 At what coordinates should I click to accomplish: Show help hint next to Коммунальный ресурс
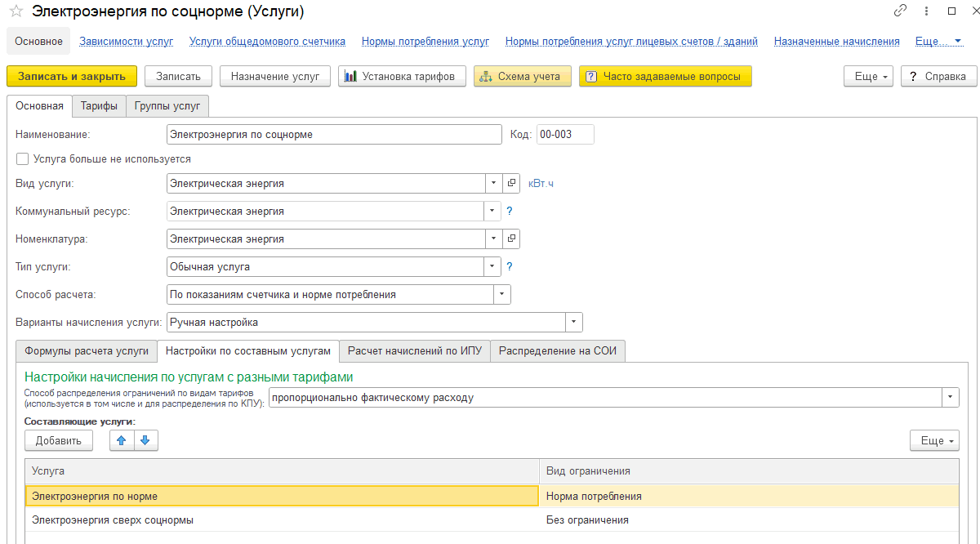(x=510, y=211)
